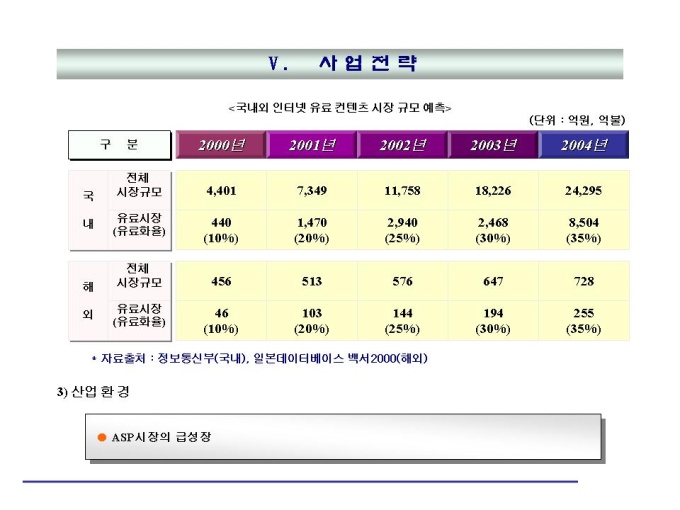Select the 2001년 column header
Screen dimensions: 680x510
(312, 145)
